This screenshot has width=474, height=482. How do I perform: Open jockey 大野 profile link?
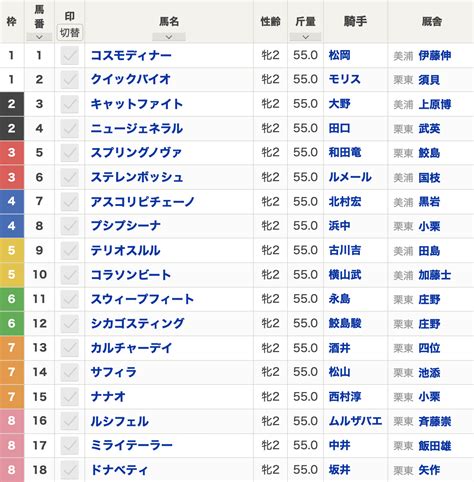click(x=339, y=104)
